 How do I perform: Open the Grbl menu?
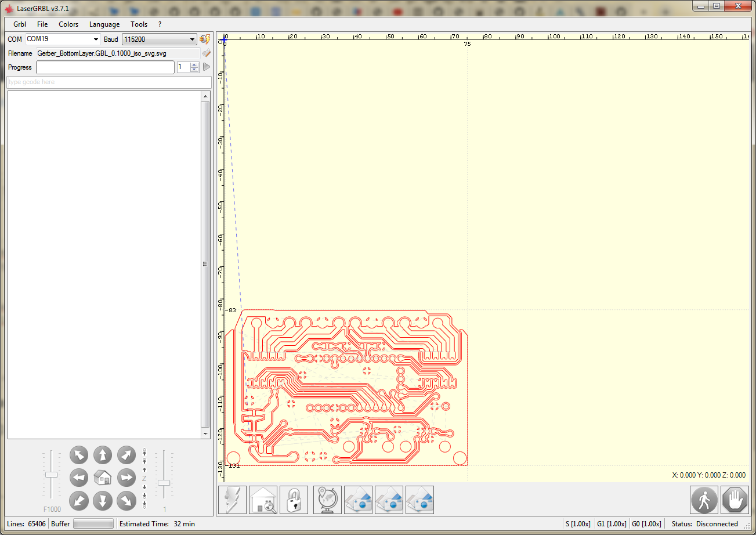tap(19, 24)
